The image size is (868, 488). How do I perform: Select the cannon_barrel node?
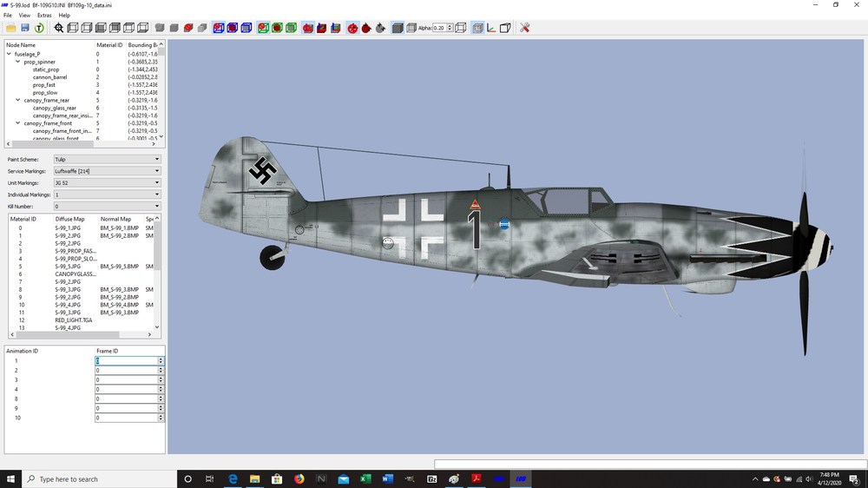click(x=49, y=77)
